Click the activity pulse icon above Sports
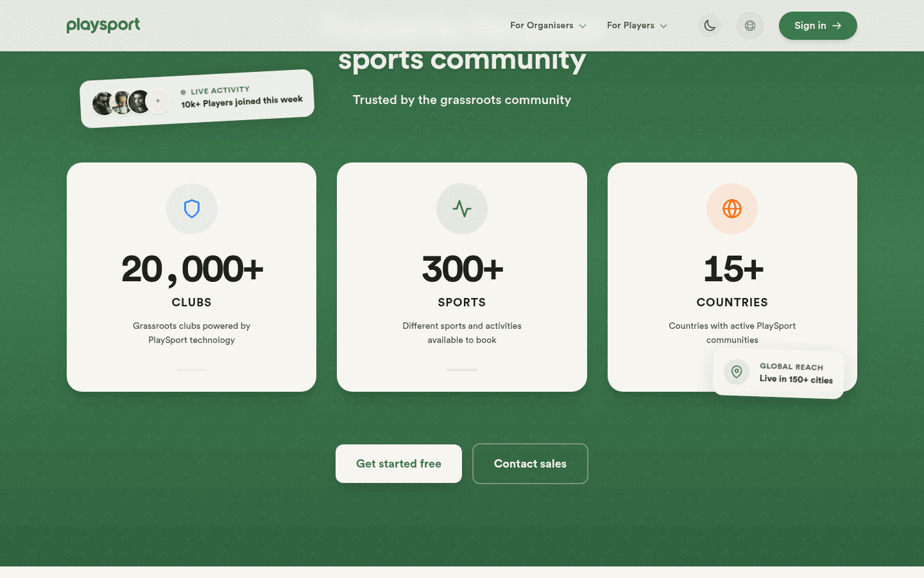 (462, 209)
